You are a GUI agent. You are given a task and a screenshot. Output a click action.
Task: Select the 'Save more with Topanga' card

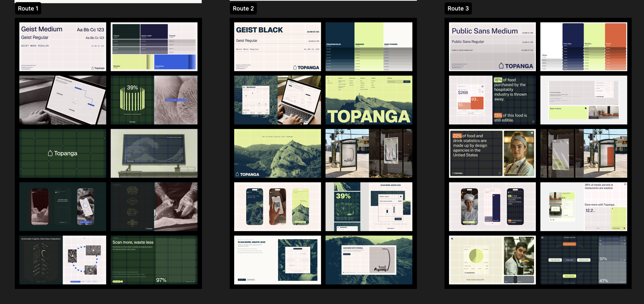coord(369,260)
